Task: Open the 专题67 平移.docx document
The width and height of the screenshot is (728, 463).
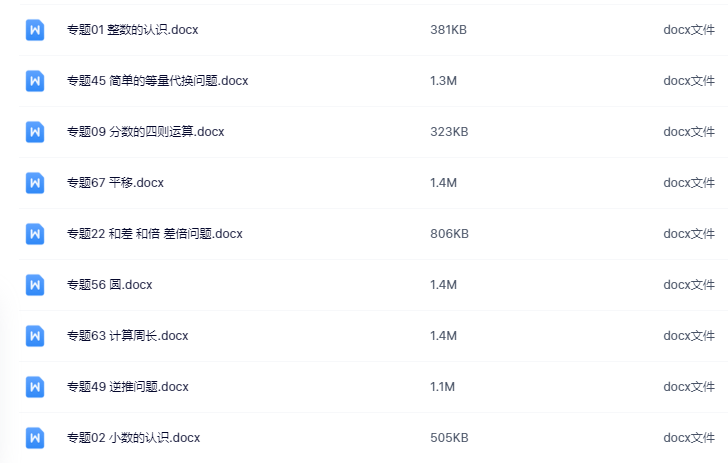Action: click(x=116, y=183)
